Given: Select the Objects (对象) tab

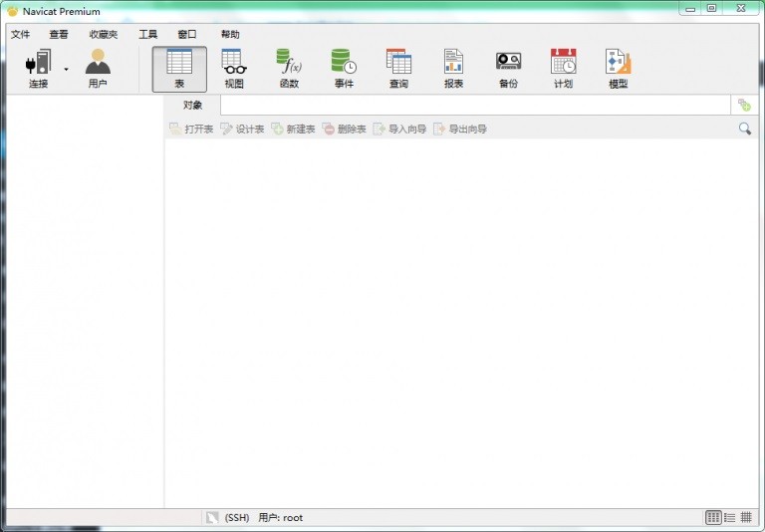Looking at the screenshot, I should [192, 105].
